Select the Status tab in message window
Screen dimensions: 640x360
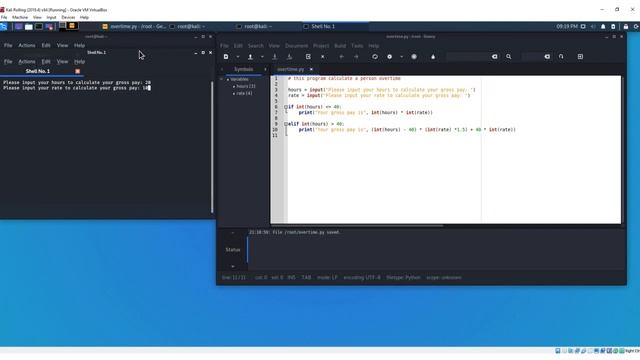click(x=233, y=250)
